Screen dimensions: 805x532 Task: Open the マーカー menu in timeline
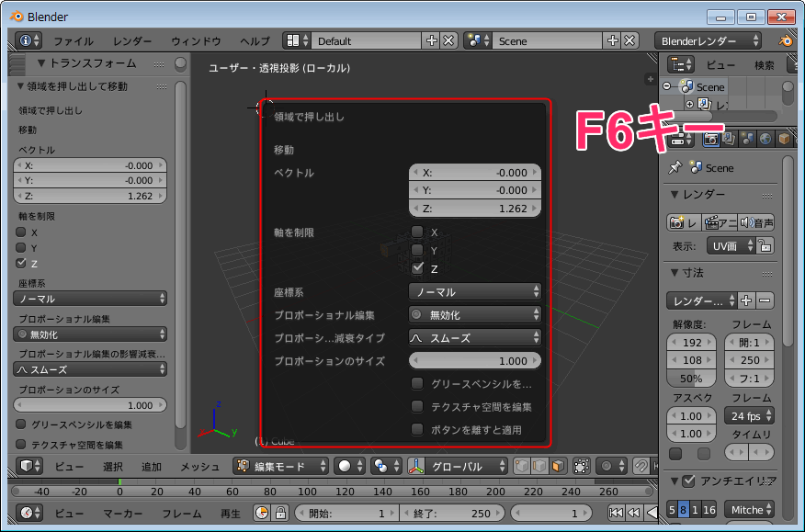(123, 513)
